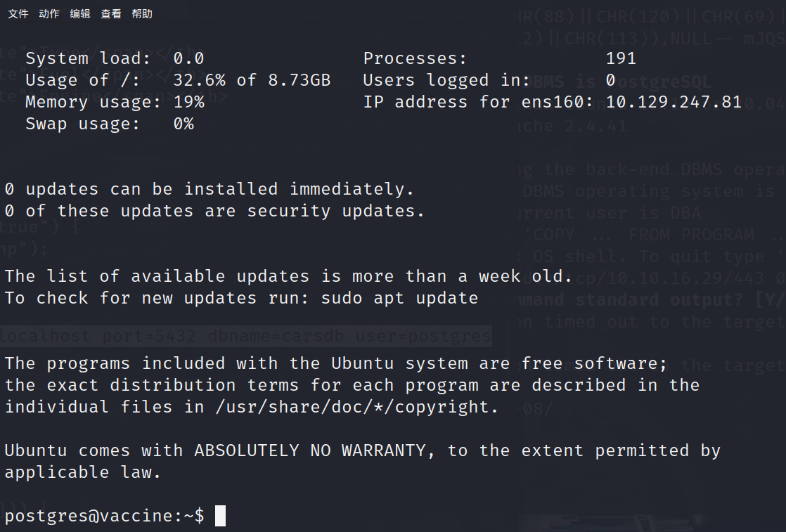This screenshot has height=532, width=786.
Task: Open the 文件 menu
Action: point(18,14)
